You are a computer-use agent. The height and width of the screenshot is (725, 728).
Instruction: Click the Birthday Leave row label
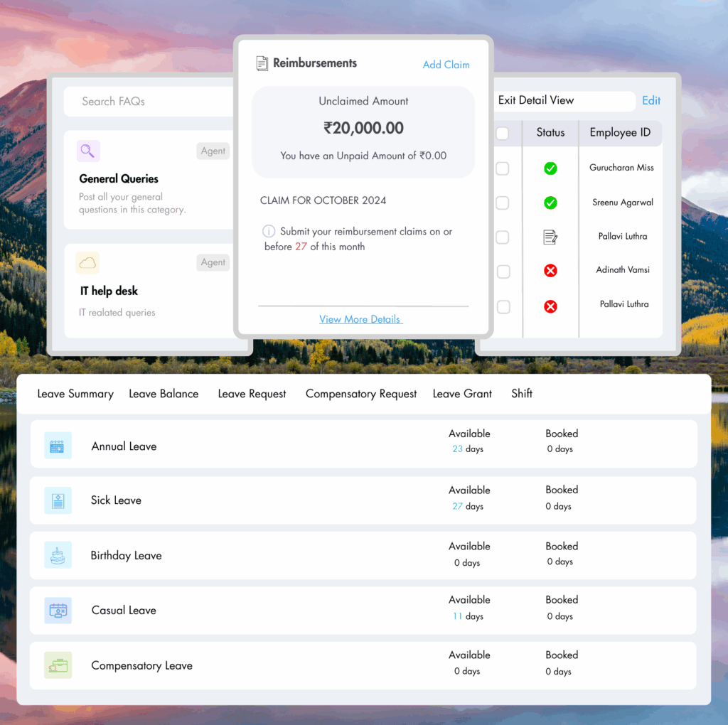(x=127, y=556)
